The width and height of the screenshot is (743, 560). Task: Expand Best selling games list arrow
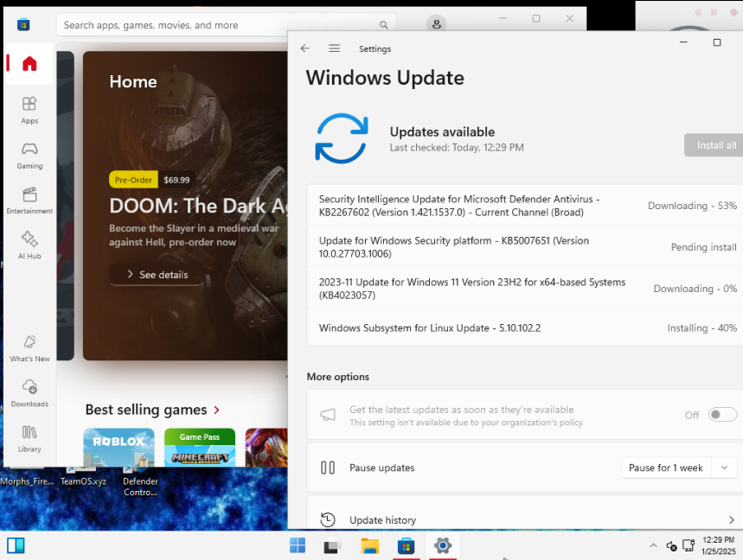click(x=216, y=410)
